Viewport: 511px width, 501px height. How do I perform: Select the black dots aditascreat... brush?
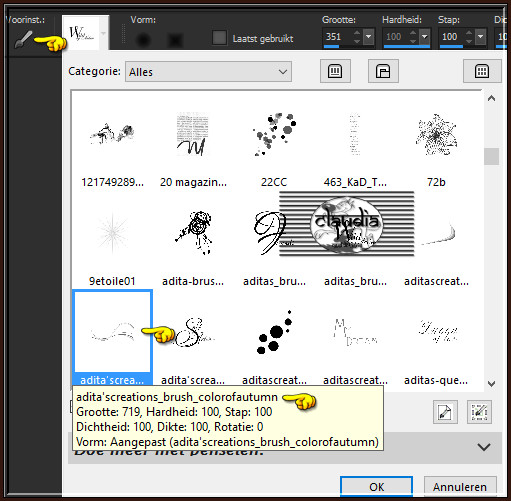tap(274, 347)
